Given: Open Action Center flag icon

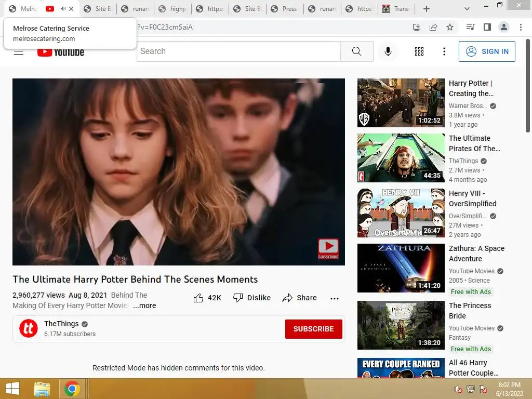Looking at the screenshot, I should (483, 389).
